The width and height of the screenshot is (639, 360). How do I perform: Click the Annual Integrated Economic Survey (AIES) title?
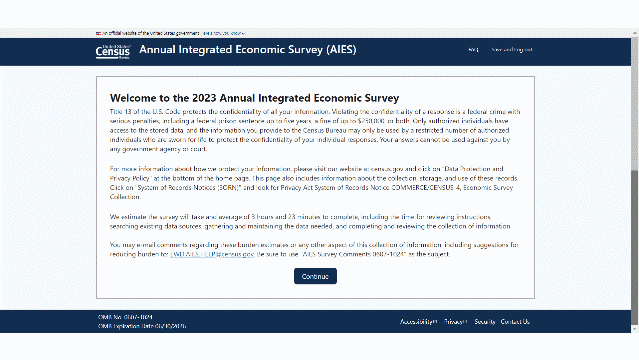click(248, 50)
